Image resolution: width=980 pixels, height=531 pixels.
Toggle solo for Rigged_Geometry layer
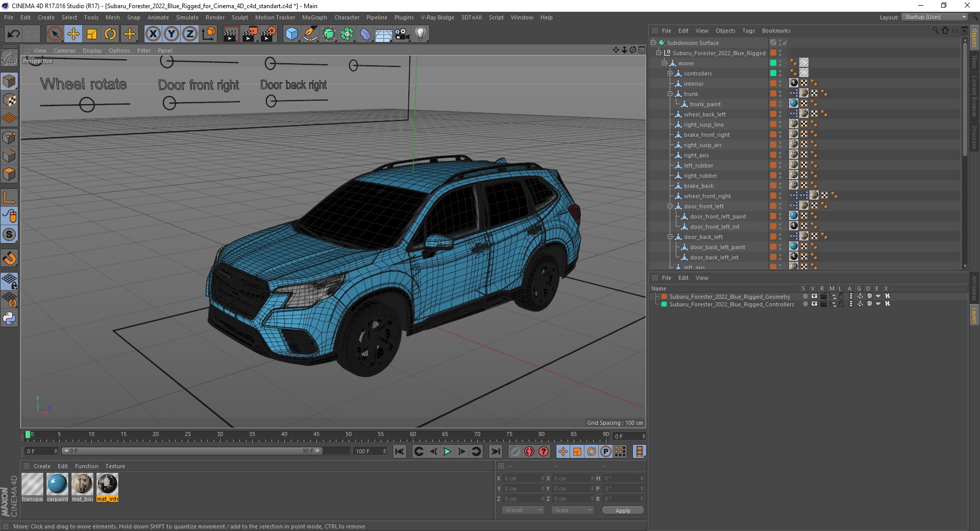point(805,296)
